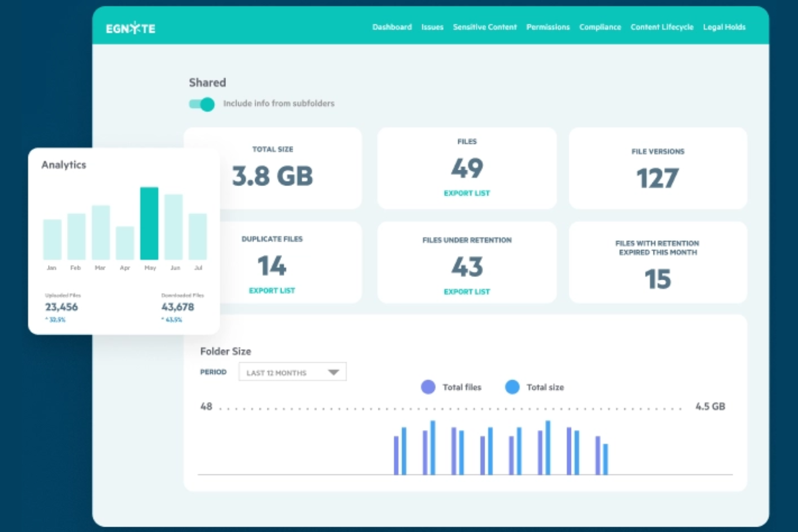Click the Total size legend dot
The height and width of the screenshot is (532, 798).
coord(512,387)
